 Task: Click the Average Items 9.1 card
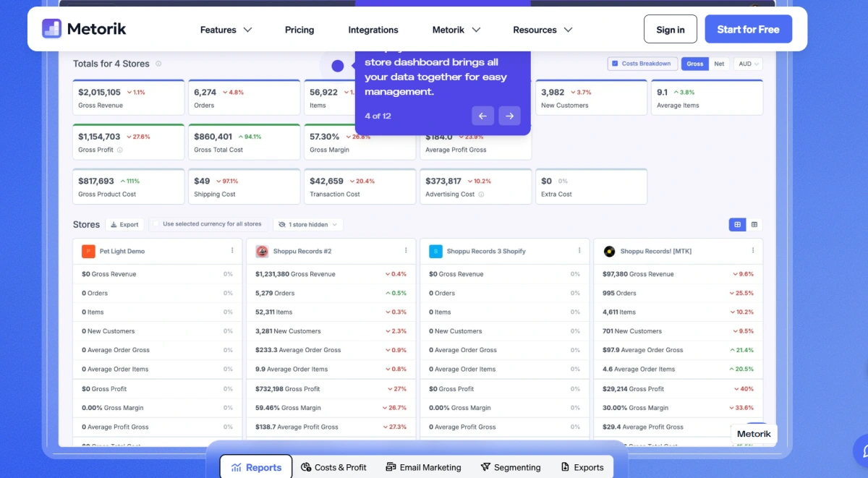(707, 98)
